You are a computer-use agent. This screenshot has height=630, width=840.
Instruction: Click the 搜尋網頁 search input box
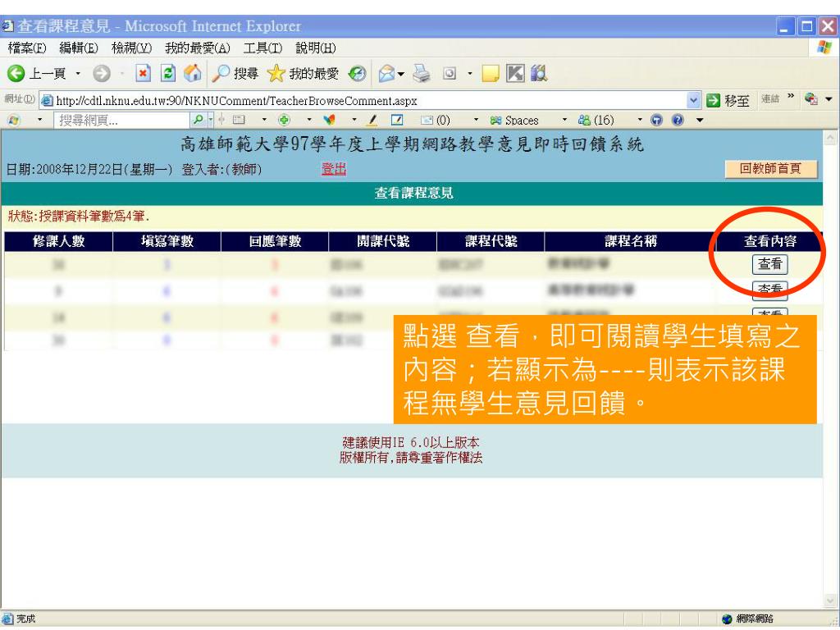coord(122,120)
